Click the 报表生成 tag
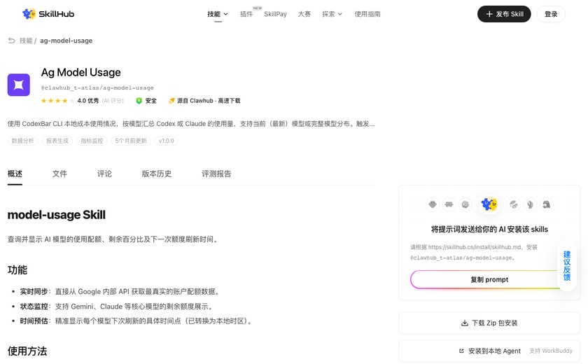Screen dimensions: 588x364 tap(57, 141)
